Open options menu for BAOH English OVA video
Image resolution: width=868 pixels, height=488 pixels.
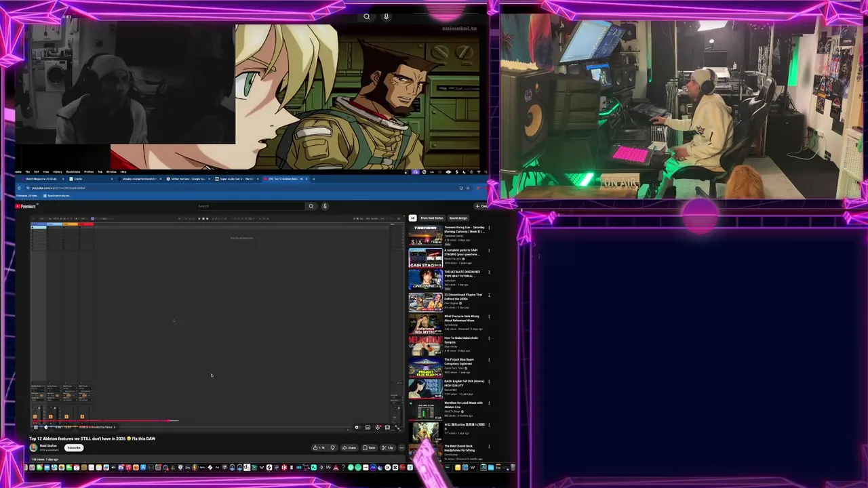click(x=489, y=381)
